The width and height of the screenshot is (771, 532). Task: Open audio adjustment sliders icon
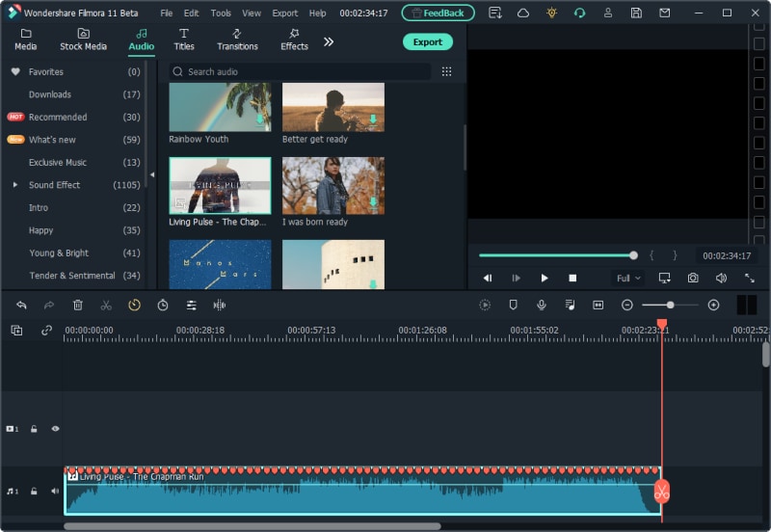191,305
